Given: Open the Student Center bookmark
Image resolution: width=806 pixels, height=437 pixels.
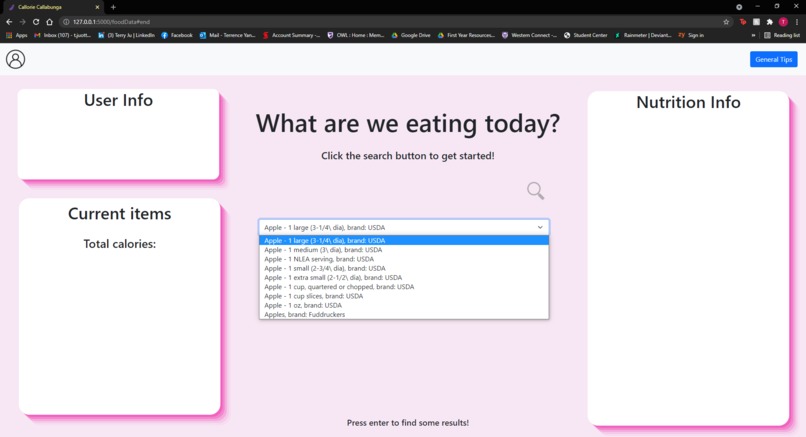Looking at the screenshot, I should tap(585, 35).
